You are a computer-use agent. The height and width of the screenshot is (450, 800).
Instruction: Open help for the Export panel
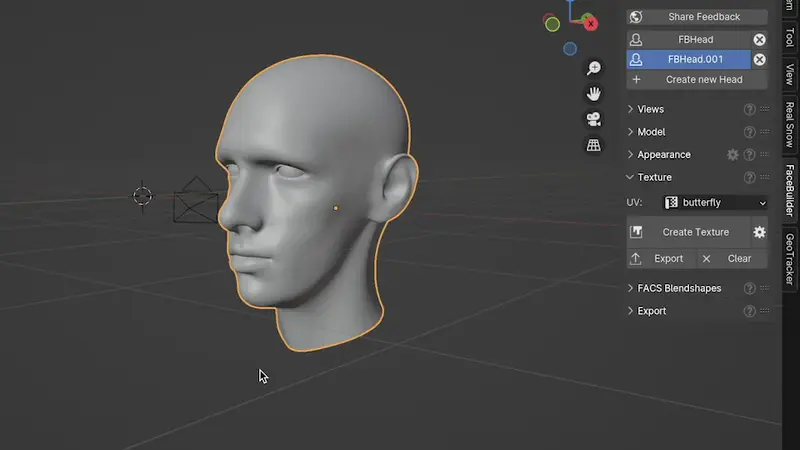[749, 311]
